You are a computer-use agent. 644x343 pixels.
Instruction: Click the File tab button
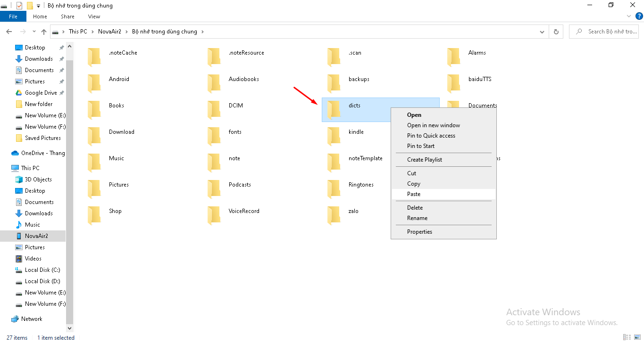click(13, 16)
